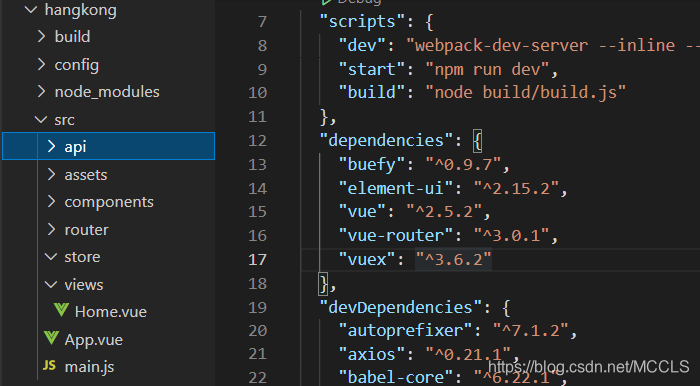Click the JS icon beside main.js
This screenshot has width=700, height=386.
tap(49, 365)
